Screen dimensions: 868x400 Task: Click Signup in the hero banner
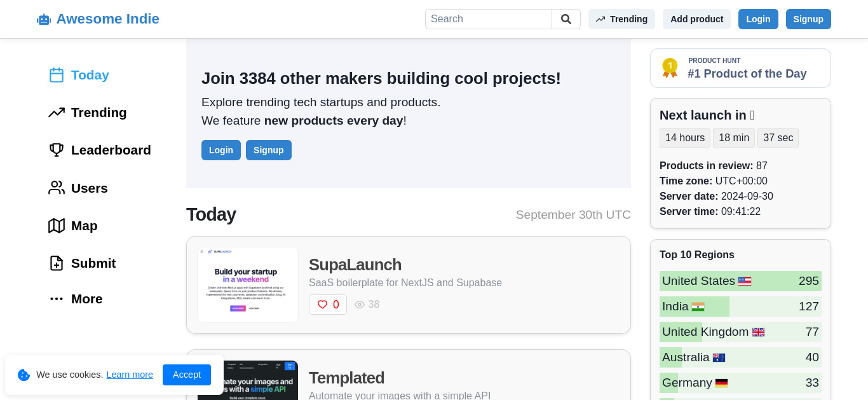269,150
